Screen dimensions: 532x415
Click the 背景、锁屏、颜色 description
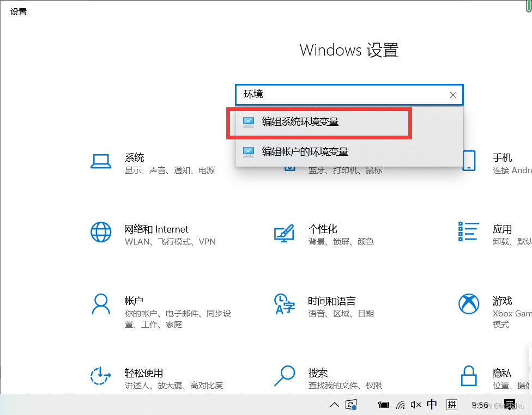coord(341,242)
